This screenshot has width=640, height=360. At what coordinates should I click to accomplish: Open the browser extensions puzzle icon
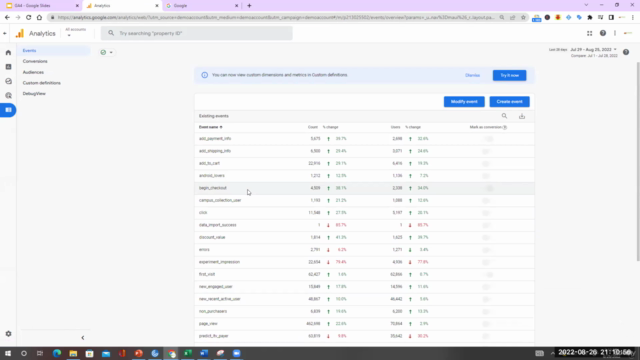point(589,18)
